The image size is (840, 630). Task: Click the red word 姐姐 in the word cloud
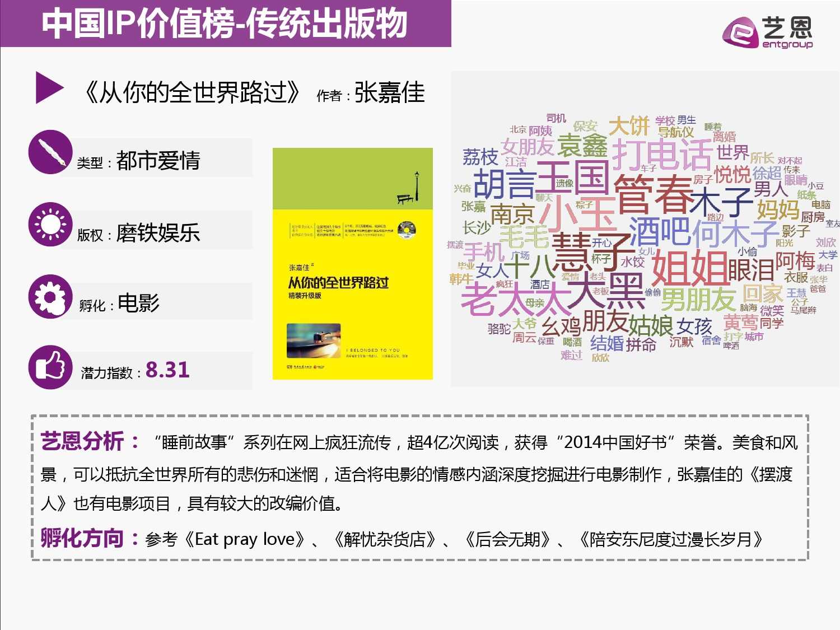pyautogui.click(x=689, y=268)
